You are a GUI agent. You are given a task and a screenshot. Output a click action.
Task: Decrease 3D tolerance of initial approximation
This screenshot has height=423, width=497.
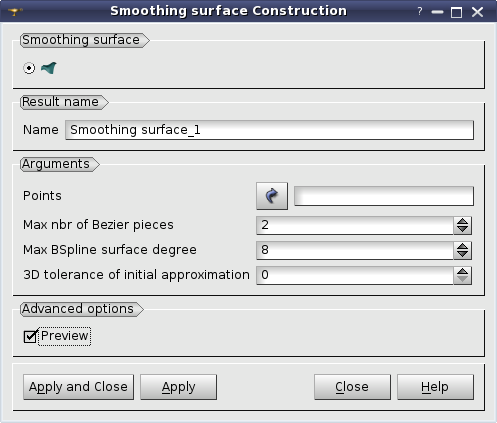[x=462, y=279]
